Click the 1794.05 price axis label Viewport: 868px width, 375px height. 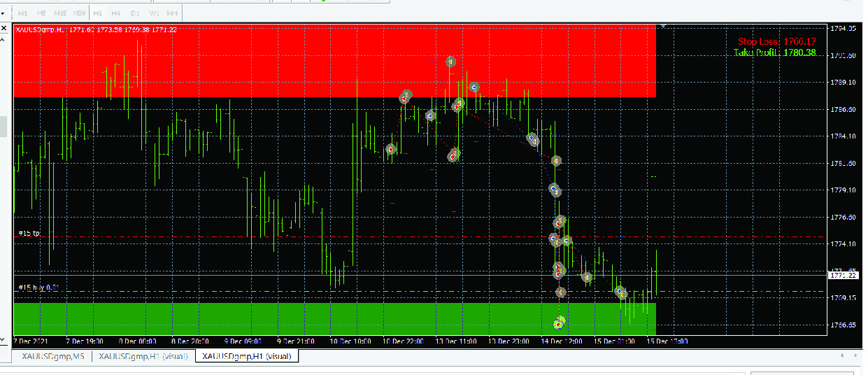[x=843, y=29]
